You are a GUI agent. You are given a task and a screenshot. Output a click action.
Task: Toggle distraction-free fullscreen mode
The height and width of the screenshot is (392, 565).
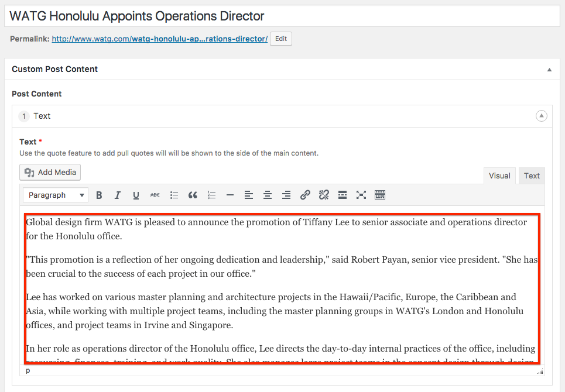click(x=361, y=195)
